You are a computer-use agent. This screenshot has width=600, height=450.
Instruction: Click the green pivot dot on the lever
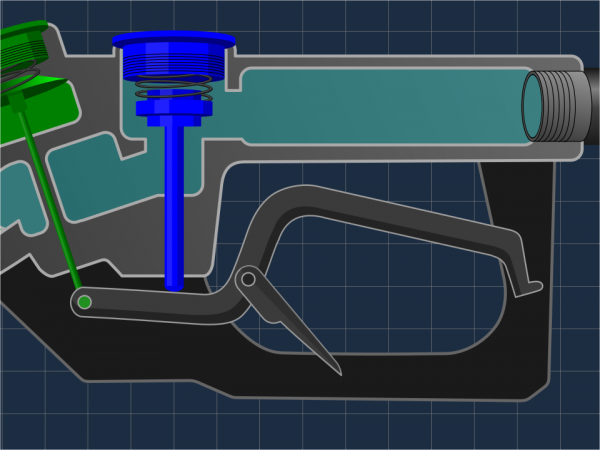click(x=85, y=301)
